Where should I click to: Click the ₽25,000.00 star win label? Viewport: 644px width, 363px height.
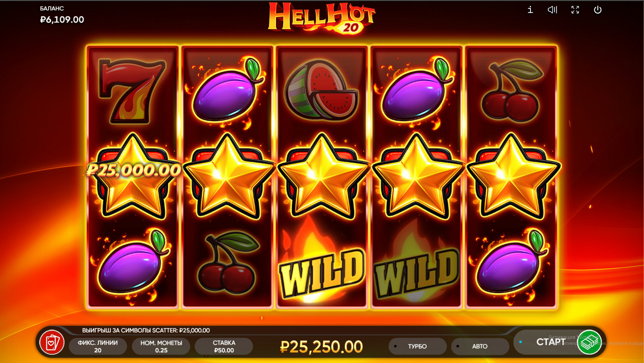134,170
